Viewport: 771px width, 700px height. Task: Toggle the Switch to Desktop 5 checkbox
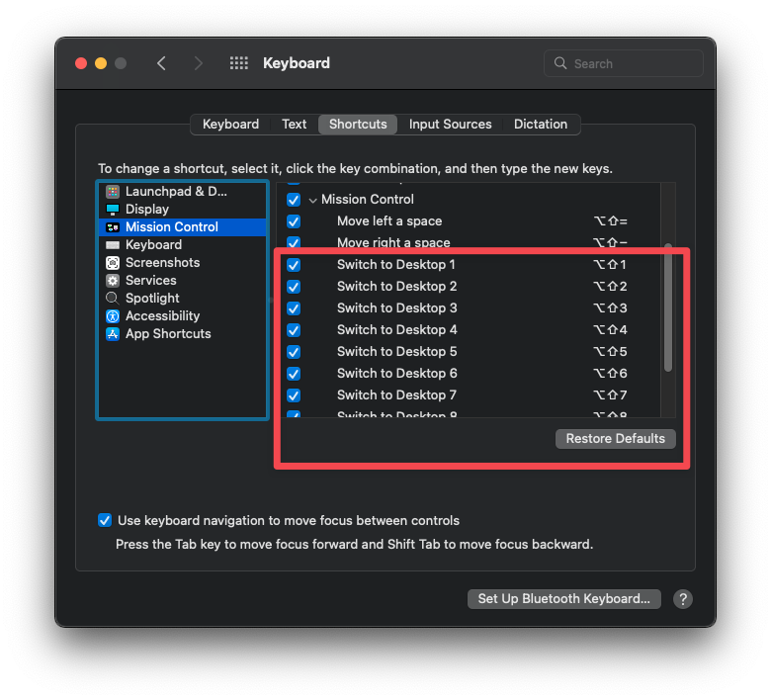[x=294, y=352]
